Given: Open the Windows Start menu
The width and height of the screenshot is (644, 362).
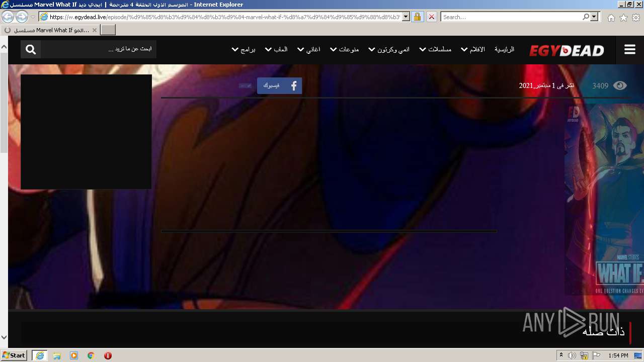Looking at the screenshot, I should (x=14, y=355).
